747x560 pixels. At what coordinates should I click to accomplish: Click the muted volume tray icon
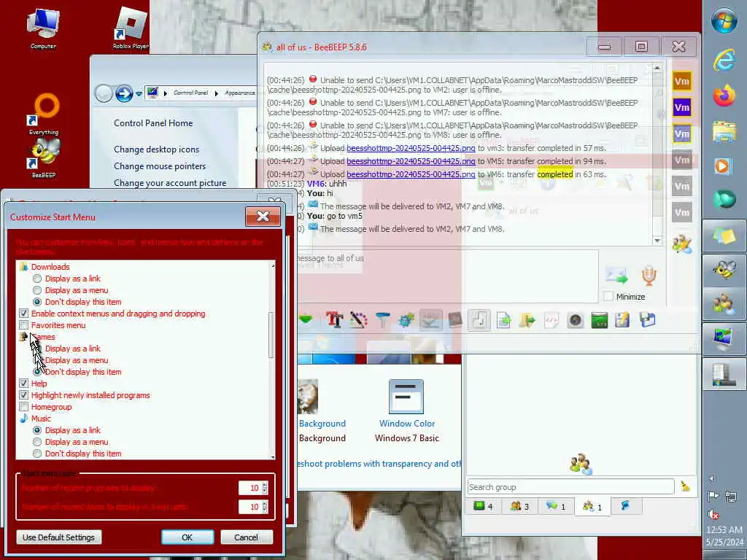click(713, 514)
